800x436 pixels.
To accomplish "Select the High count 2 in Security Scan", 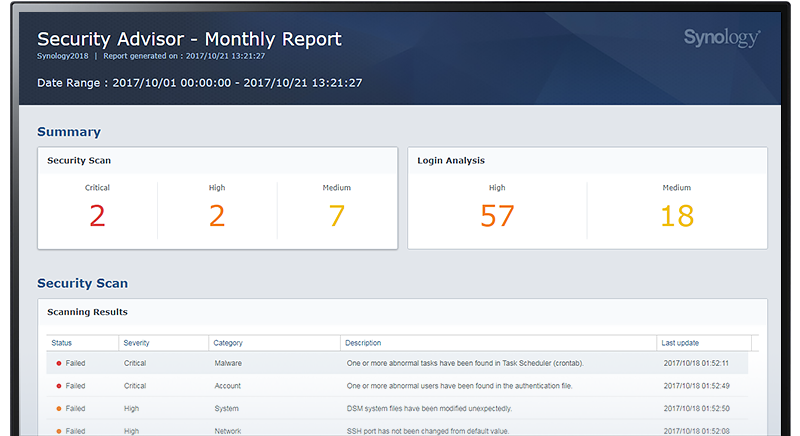I will click(x=217, y=215).
